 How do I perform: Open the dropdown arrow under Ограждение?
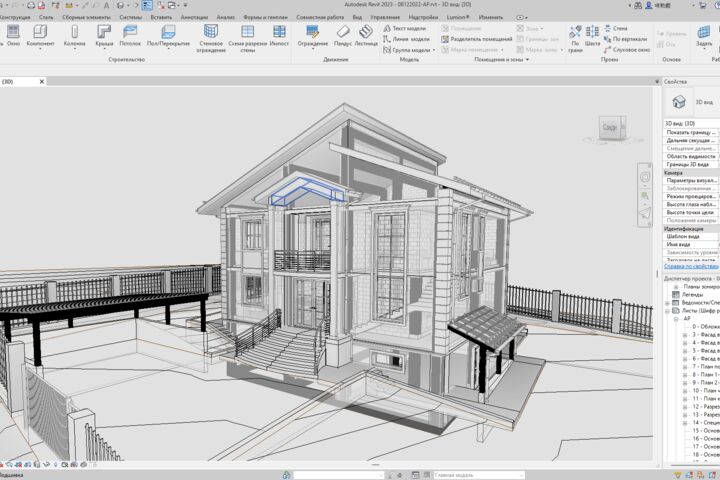click(x=313, y=49)
